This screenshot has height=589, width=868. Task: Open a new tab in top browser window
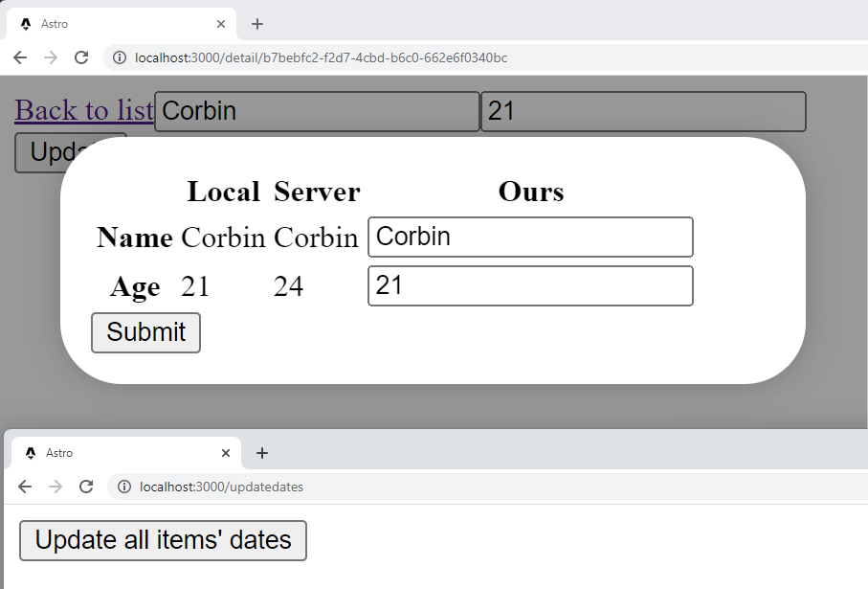click(x=257, y=24)
